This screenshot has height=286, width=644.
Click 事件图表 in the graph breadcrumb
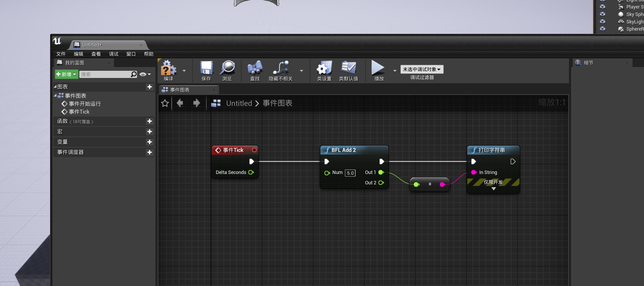[x=278, y=103]
